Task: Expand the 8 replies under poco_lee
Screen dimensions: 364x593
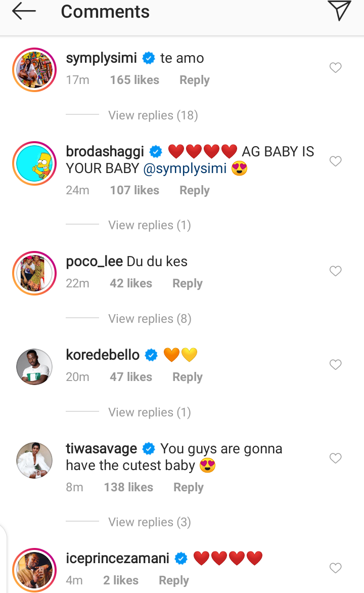Action: [x=150, y=319]
